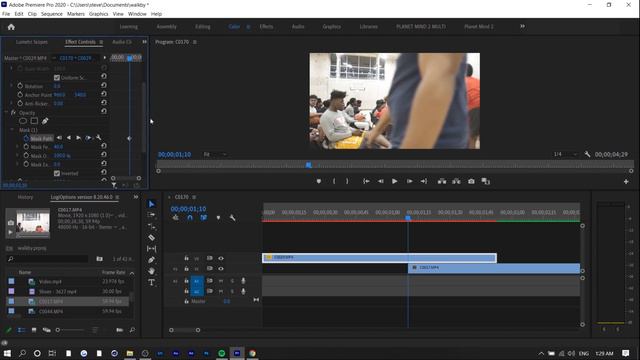Switch to Lumetri Scopes tab
The width and height of the screenshot is (640, 360).
click(x=32, y=42)
